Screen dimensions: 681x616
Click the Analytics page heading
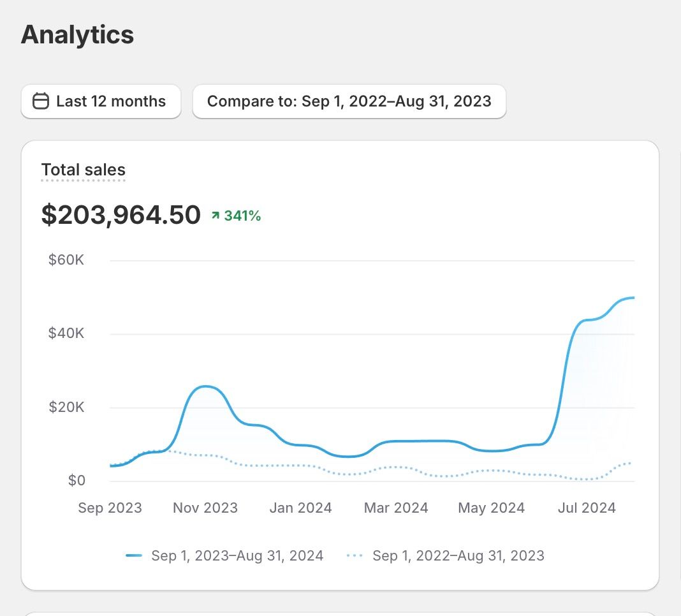77,34
